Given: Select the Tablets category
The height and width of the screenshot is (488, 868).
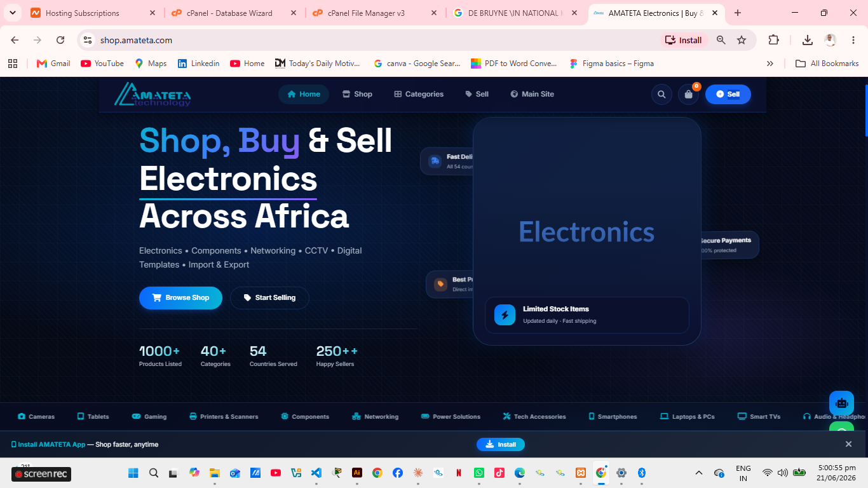Looking at the screenshot, I should click(x=93, y=416).
